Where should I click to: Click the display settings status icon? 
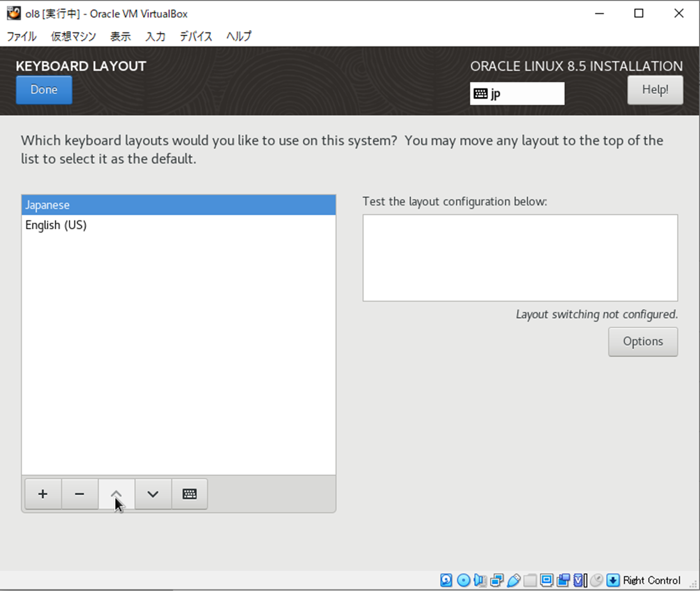pyautogui.click(x=547, y=580)
